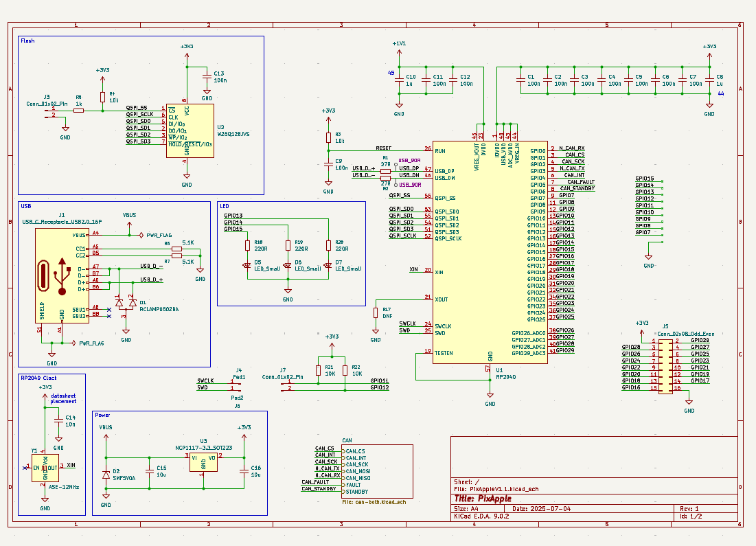Screen dimensions: 756x546
Task: Select the D1 RCLAMP0502BA diode symbol
Action: (x=126, y=303)
